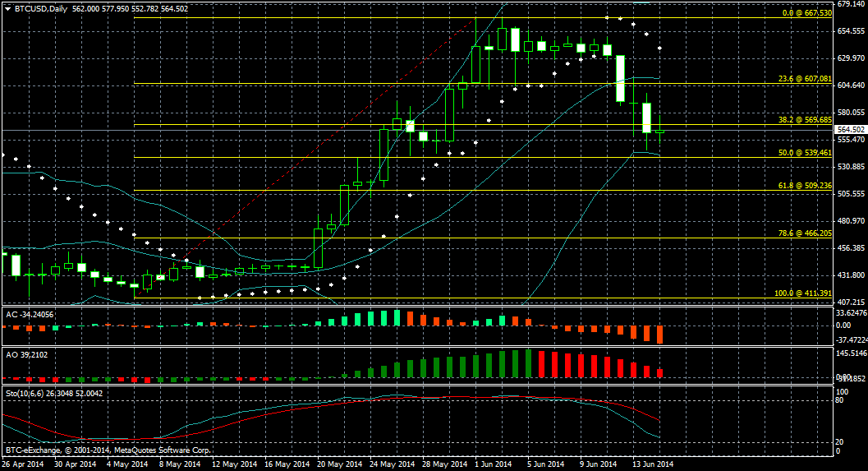This screenshot has height=471, width=868.
Task: Click the 13 Jun 2014 date marker
Action: click(x=653, y=464)
